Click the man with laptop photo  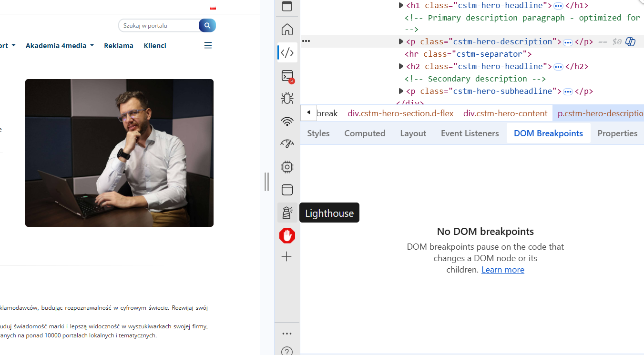pos(119,153)
